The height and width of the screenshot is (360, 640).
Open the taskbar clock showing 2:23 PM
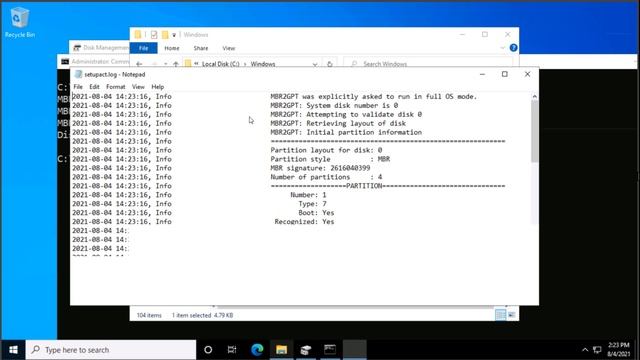(618, 350)
